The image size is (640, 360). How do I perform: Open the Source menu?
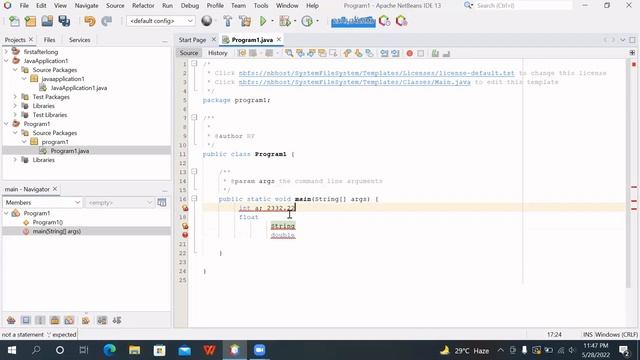point(115,6)
